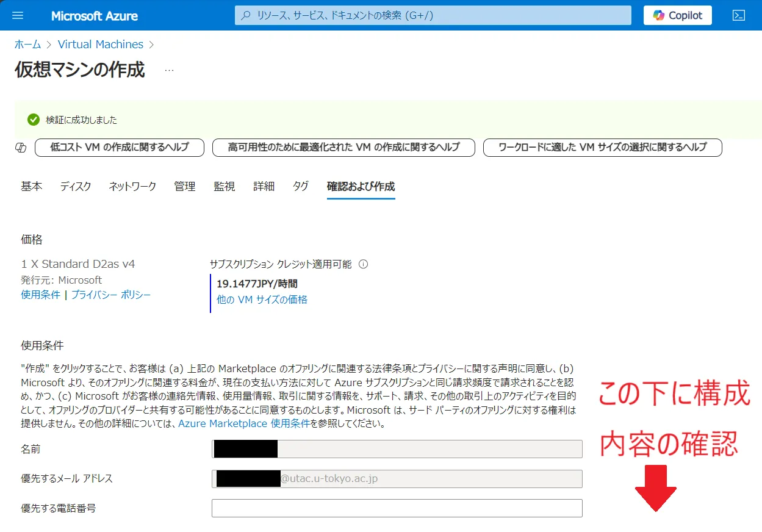
Task: Click the 優先する電話番号 input field
Action: tap(397, 508)
